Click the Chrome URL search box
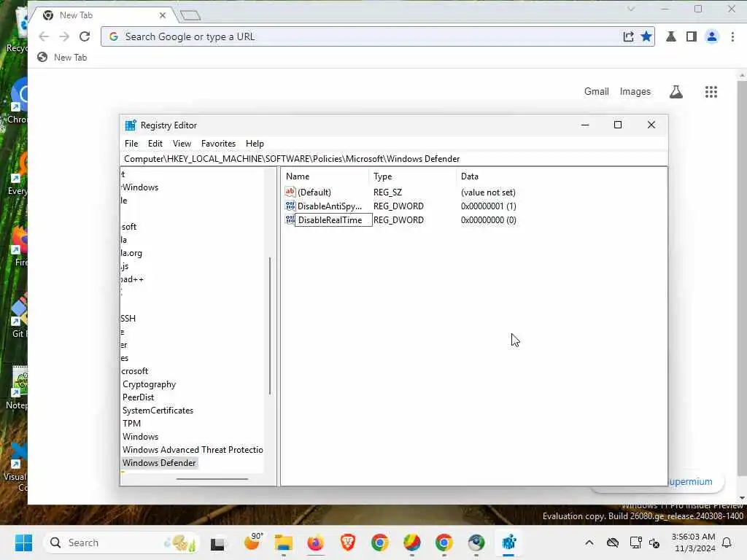 point(363,36)
